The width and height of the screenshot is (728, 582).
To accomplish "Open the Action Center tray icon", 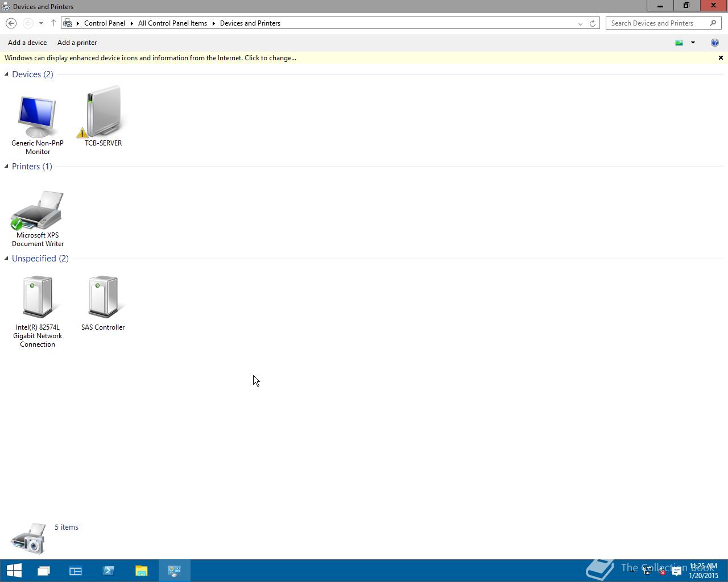I will coord(677,571).
